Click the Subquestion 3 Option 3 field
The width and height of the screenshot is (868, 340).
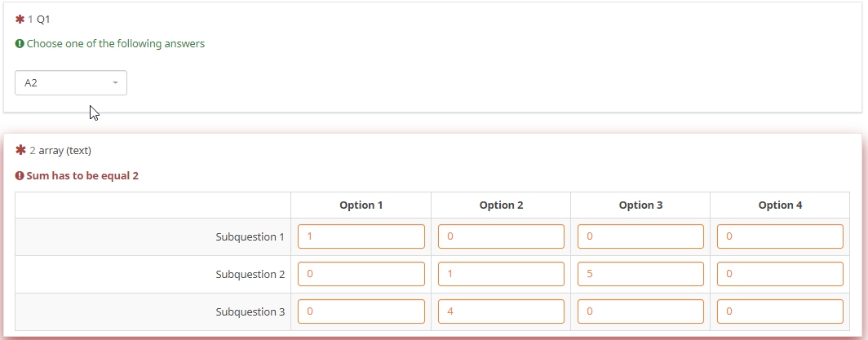(640, 312)
